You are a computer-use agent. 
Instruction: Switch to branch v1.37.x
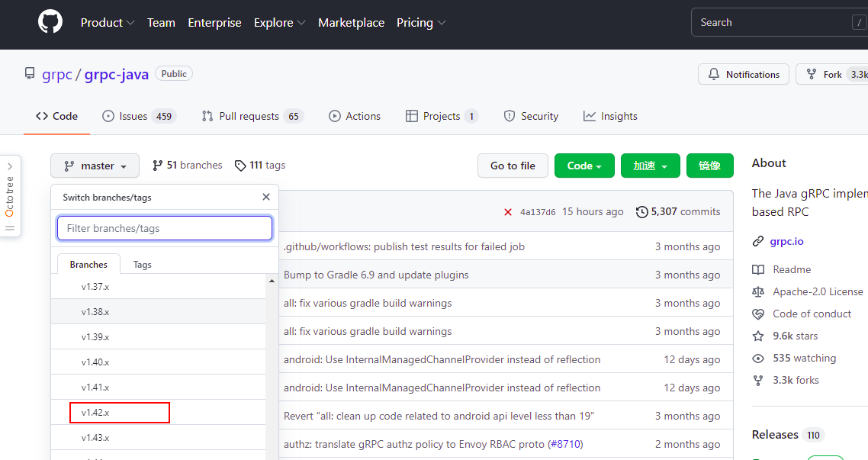pos(159,287)
